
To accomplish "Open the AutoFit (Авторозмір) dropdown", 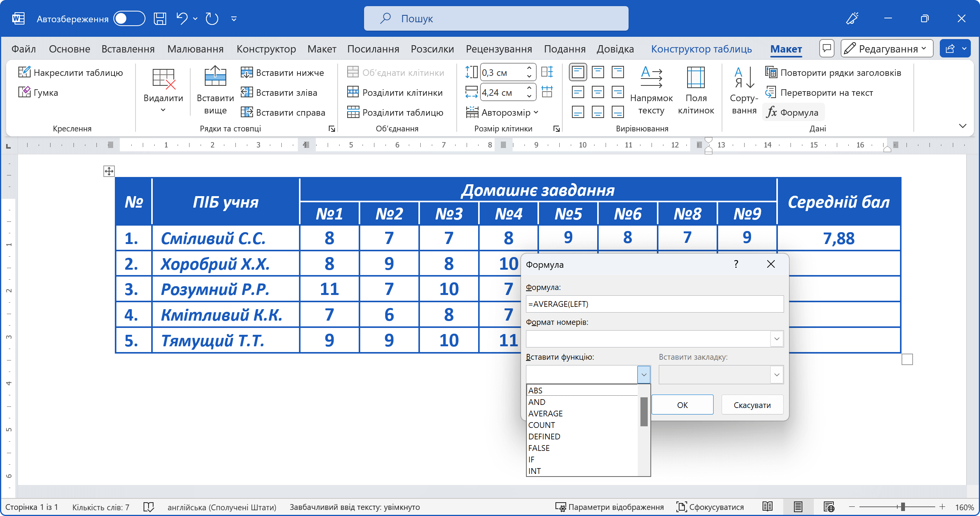I will pos(502,112).
